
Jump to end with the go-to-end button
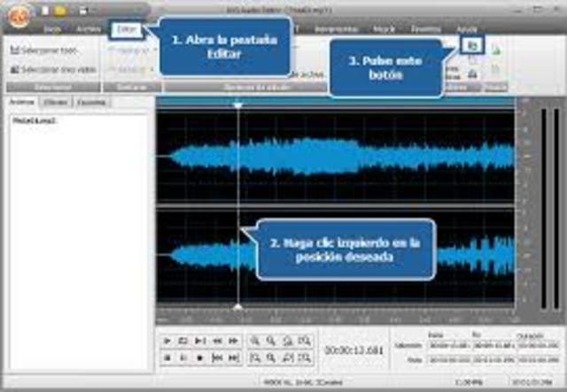point(234,358)
